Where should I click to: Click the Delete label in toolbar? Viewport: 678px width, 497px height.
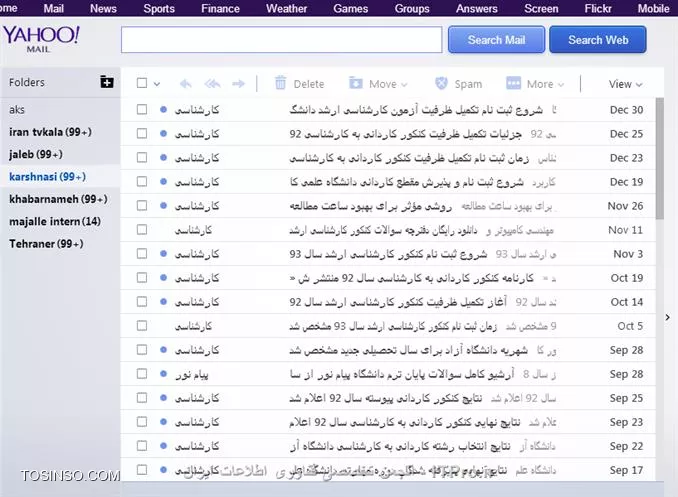click(309, 84)
